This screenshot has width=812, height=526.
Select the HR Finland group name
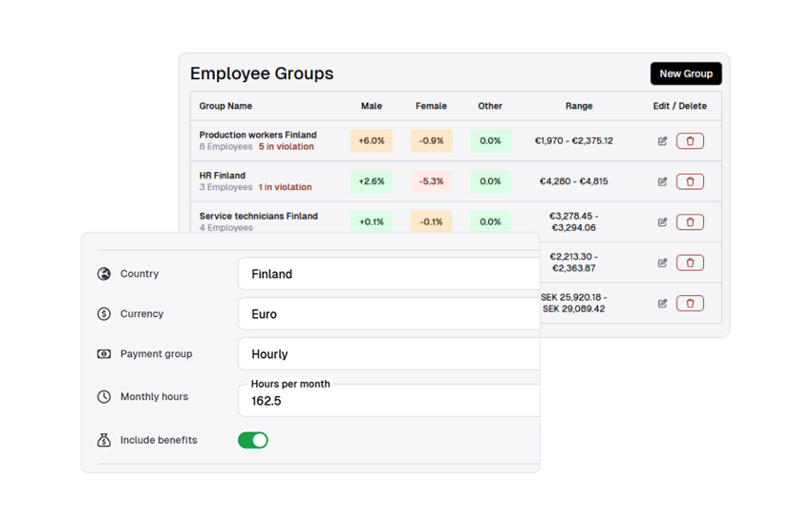pyautogui.click(x=223, y=176)
